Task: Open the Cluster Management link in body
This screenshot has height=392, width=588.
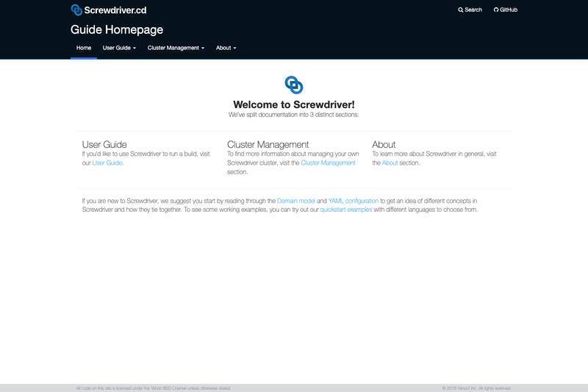Action: pyautogui.click(x=328, y=163)
